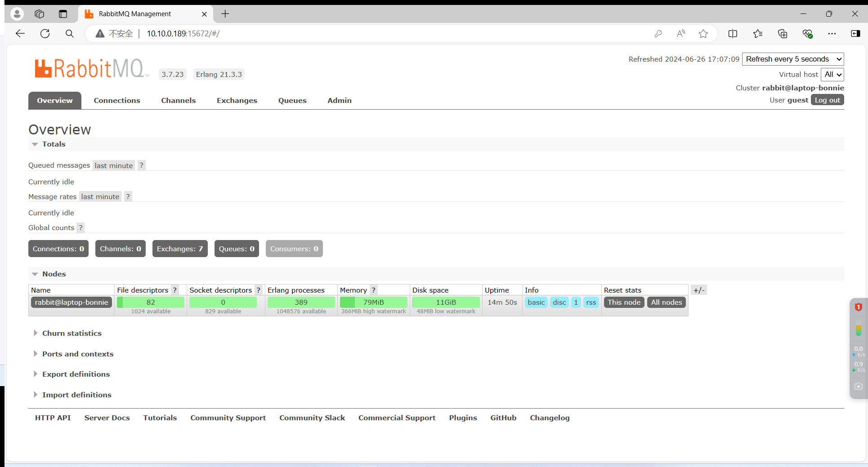Click the Exchanges: 7 count button
Screen dimensions: 868x467
pos(180,249)
